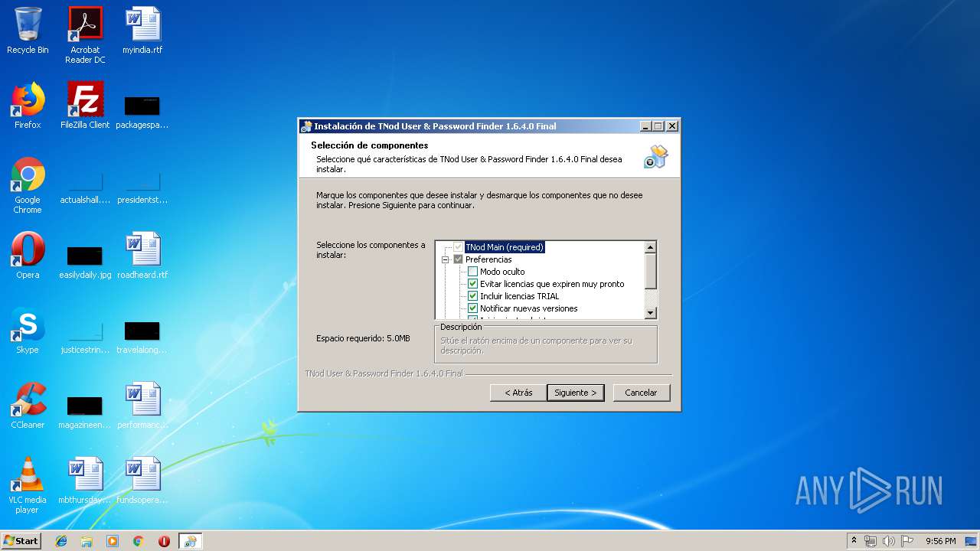The image size is (980, 551).
Task: Click the Espacio requerido: 5.0MB text
Action: click(x=363, y=338)
